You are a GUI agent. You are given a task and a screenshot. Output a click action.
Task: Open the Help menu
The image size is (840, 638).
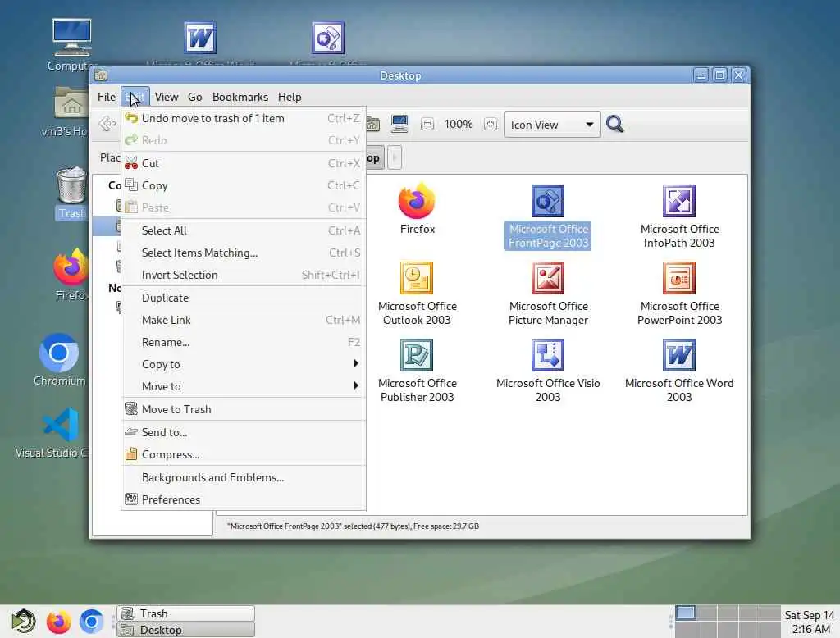290,97
